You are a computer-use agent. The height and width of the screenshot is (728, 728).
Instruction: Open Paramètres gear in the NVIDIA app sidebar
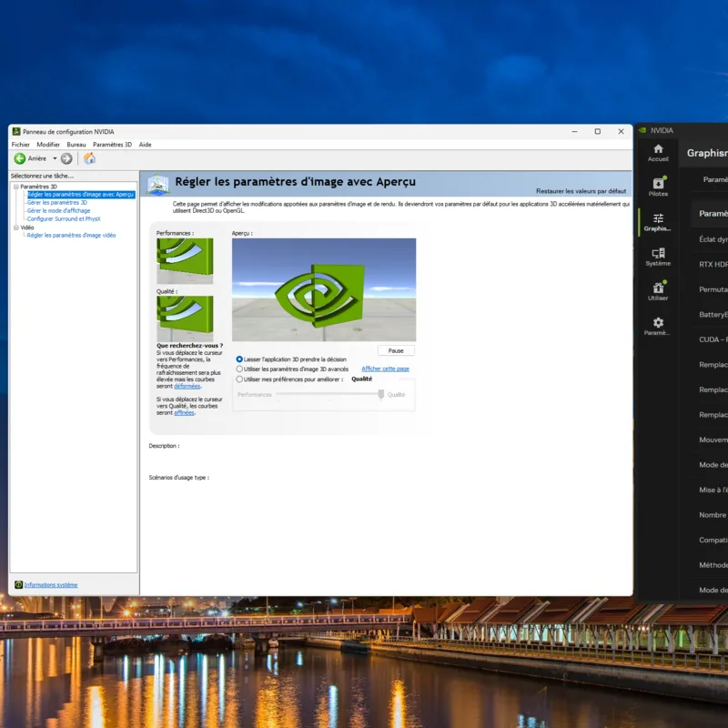coord(658,327)
